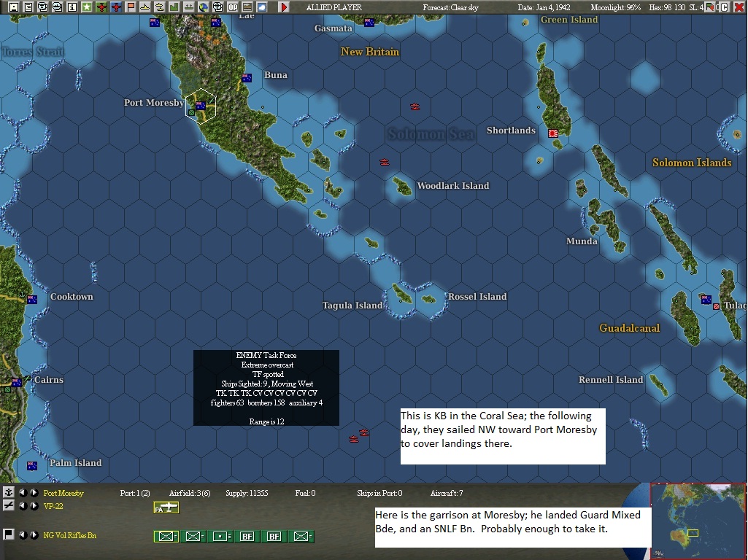Click the C button in top-right corner

point(725,7)
